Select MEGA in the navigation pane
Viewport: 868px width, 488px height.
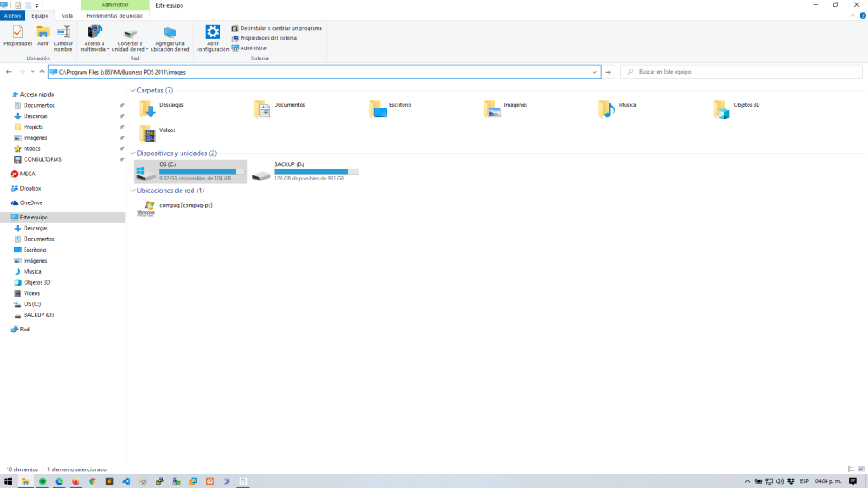pos(27,174)
